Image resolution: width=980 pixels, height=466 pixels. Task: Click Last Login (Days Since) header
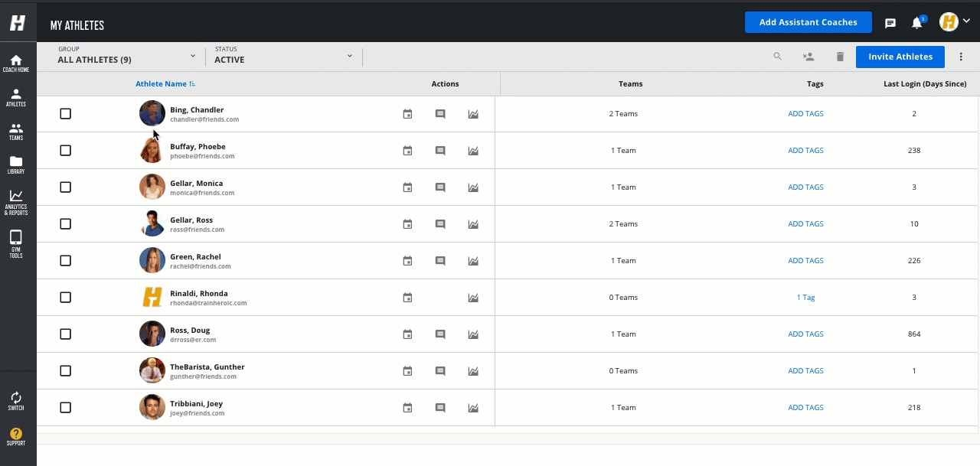pyautogui.click(x=924, y=84)
